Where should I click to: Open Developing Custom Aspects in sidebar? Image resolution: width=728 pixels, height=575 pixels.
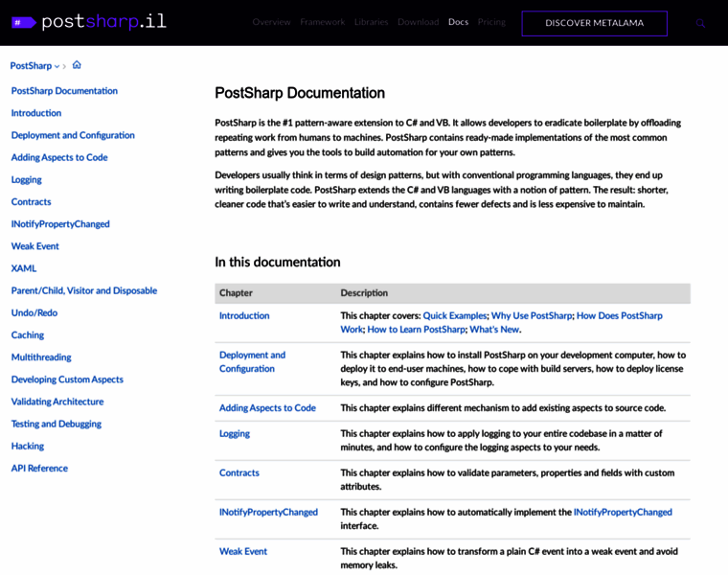click(x=67, y=379)
